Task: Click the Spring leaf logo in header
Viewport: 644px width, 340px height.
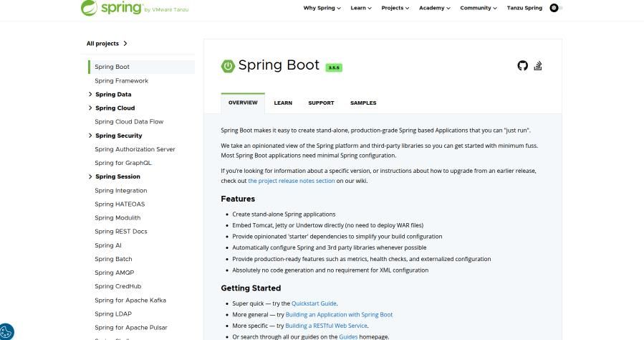Action: click(x=90, y=8)
